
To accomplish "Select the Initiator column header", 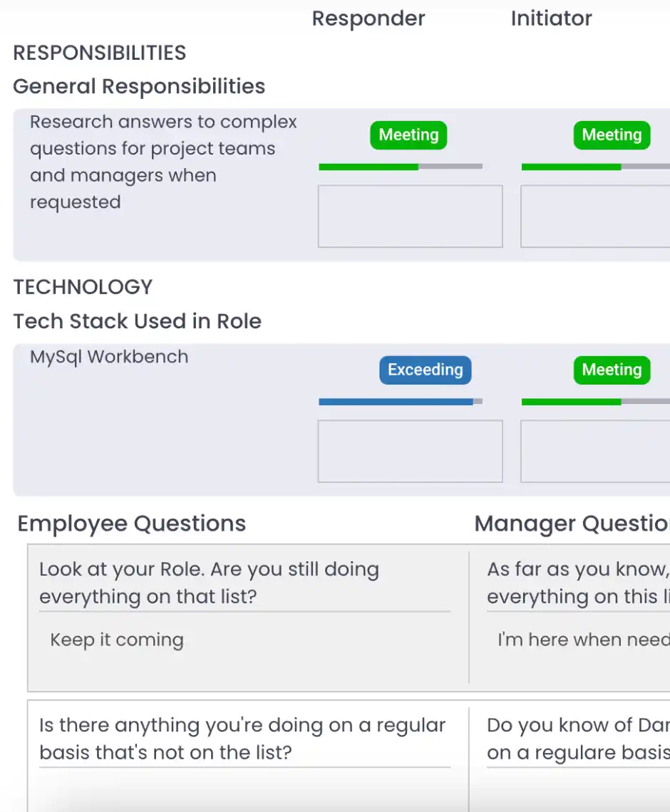I will point(551,19).
